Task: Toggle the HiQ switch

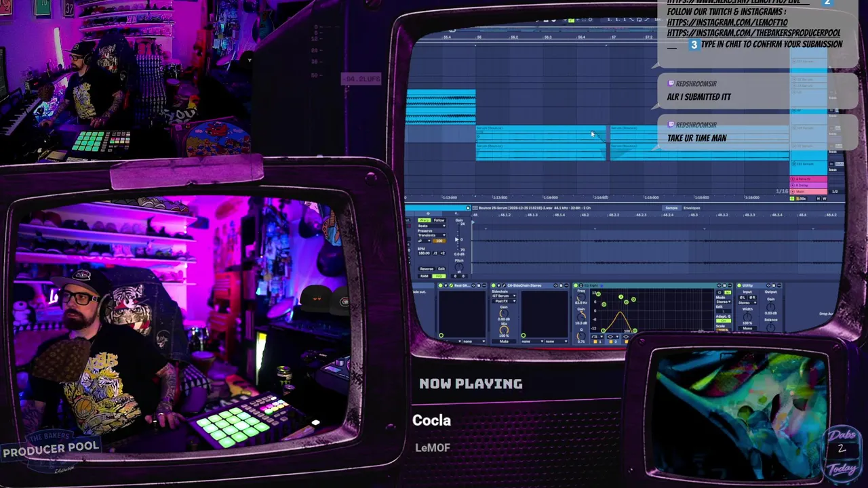Action: pos(439,276)
